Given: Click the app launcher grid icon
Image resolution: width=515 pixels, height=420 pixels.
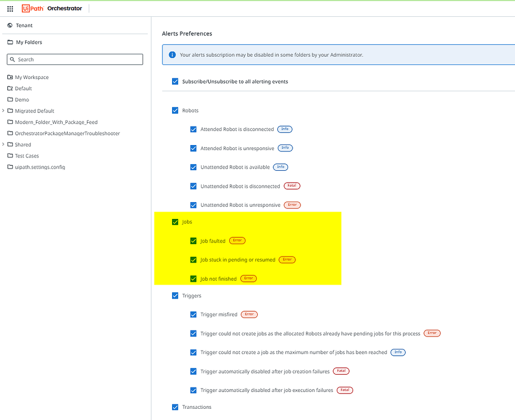Looking at the screenshot, I should [x=10, y=8].
